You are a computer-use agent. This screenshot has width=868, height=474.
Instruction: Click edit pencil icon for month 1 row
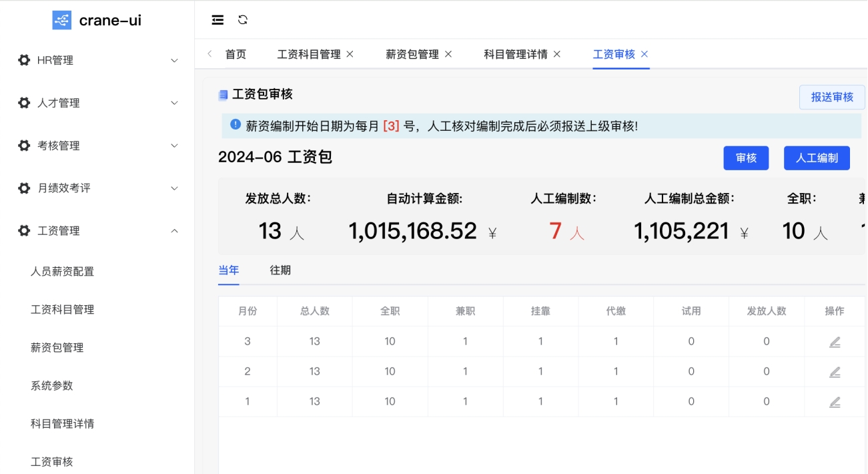click(835, 402)
